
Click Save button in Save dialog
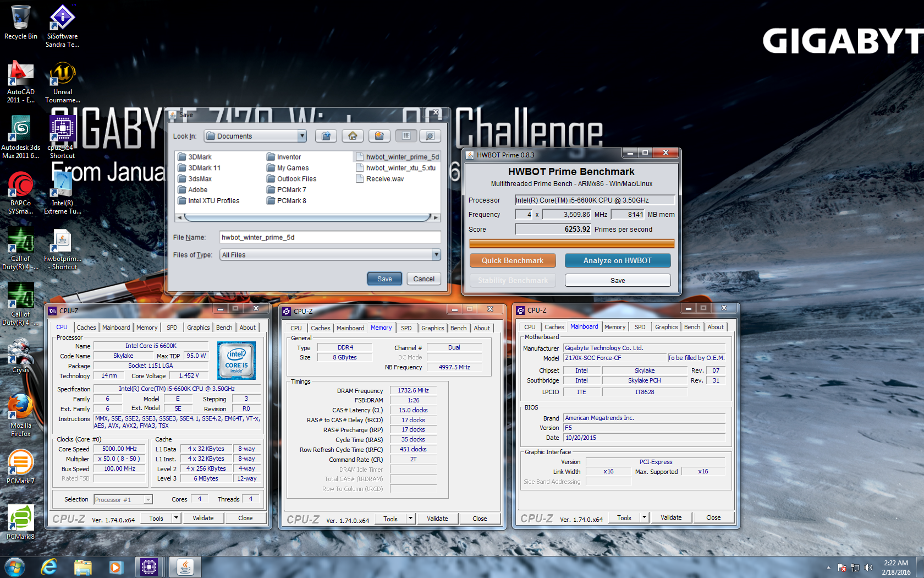(384, 279)
